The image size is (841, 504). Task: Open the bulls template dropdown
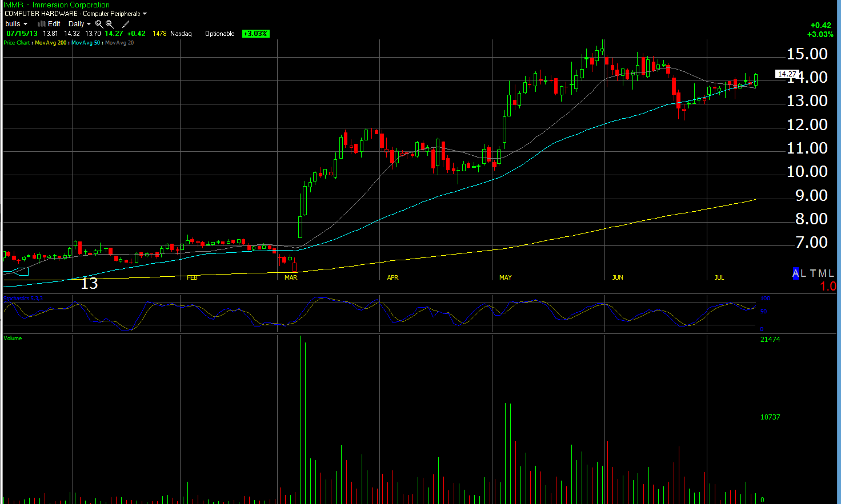(16, 24)
